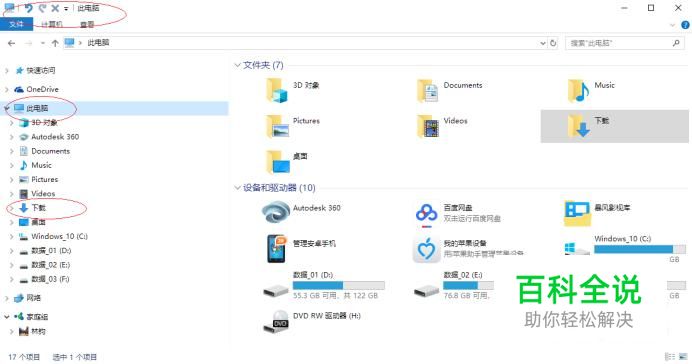Expand 网络 in navigation tree

pos(7,299)
